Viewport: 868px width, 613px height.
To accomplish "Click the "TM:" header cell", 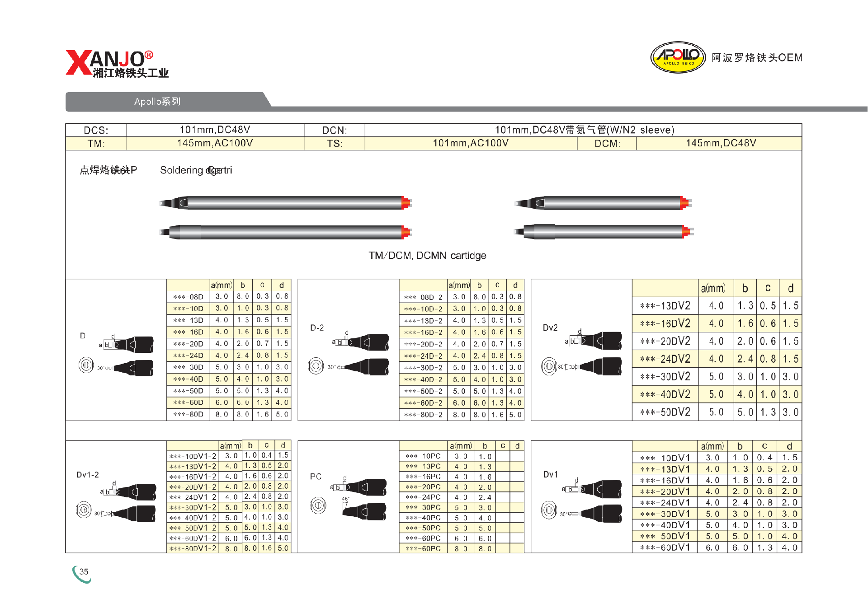I will click(x=96, y=144).
